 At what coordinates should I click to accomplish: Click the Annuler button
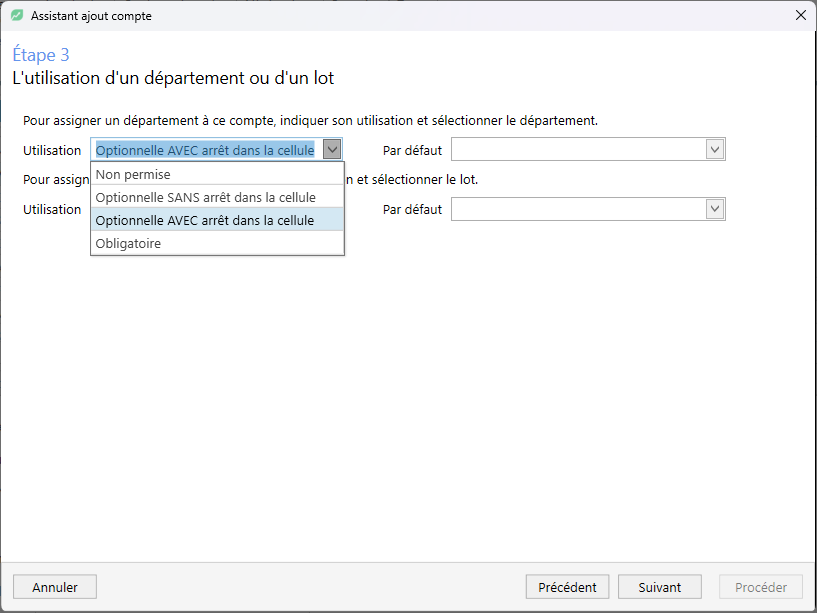coord(55,587)
